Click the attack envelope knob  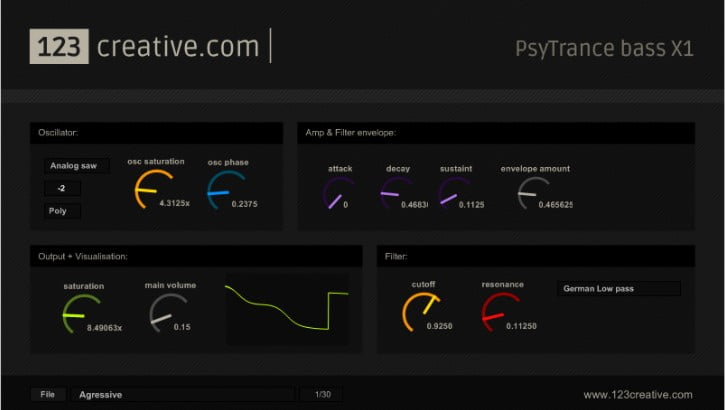pyautogui.click(x=338, y=194)
